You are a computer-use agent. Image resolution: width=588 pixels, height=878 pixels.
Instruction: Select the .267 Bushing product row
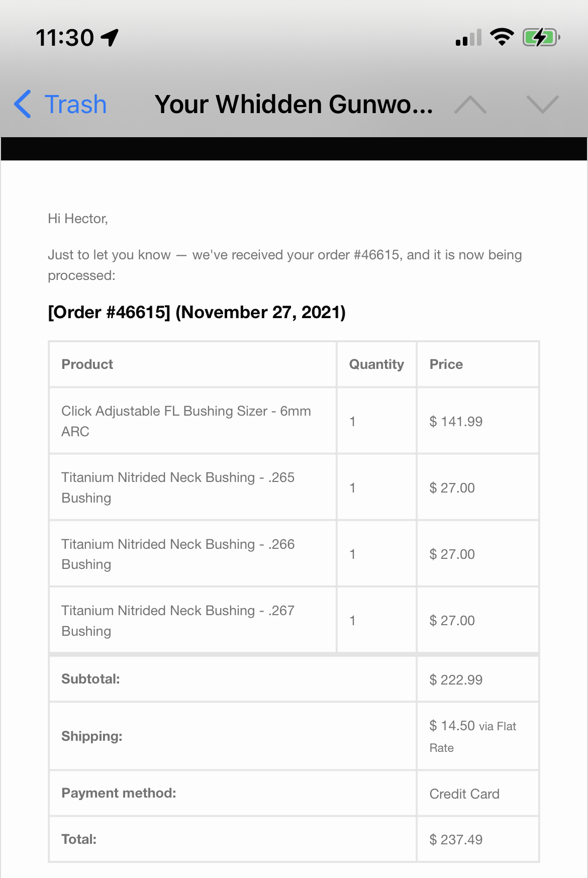point(178,620)
